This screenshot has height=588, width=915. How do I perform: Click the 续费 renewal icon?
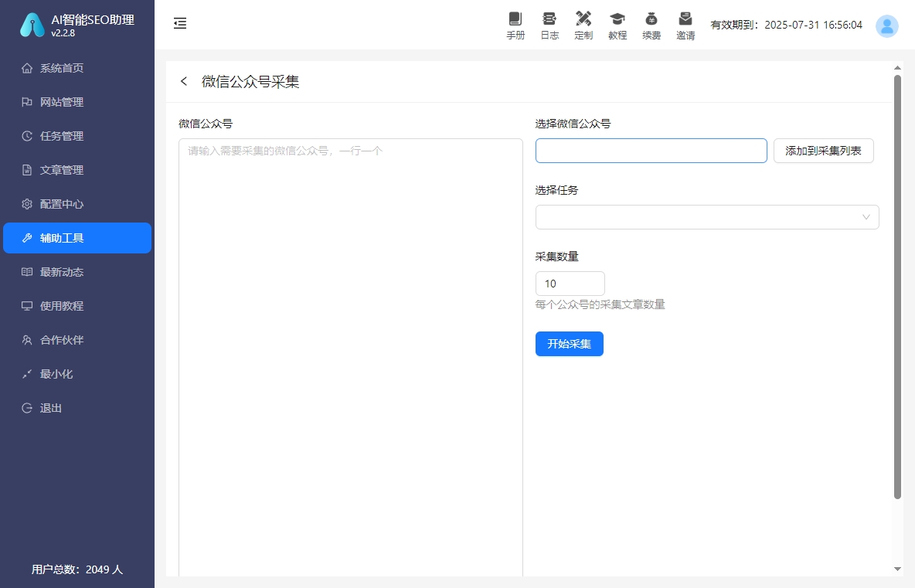651,25
